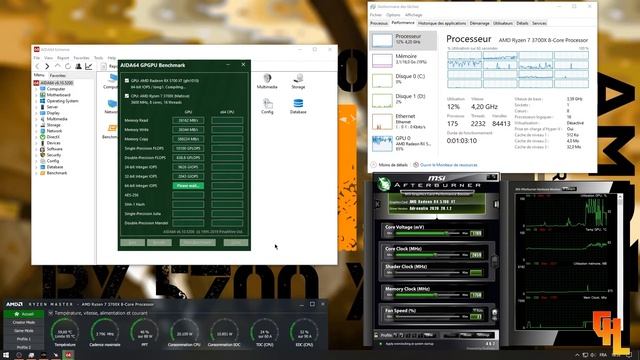Click Afterburner profile lock icon
Image resolution: width=640 pixels, height=360 pixels.
click(x=376, y=335)
